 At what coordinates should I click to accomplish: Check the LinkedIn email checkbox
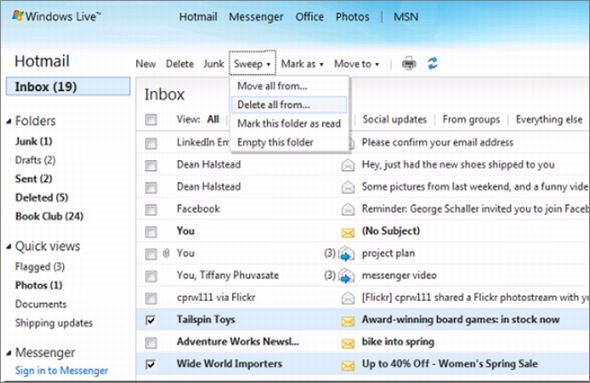point(151,143)
